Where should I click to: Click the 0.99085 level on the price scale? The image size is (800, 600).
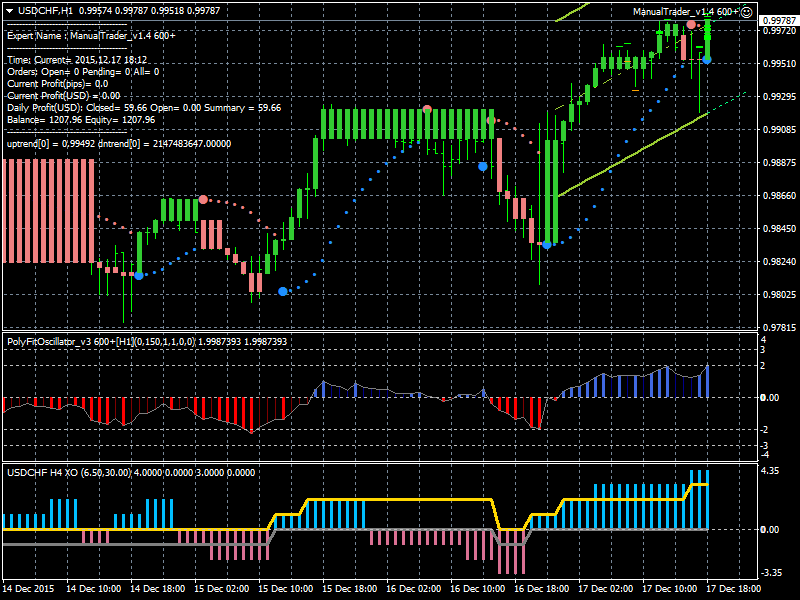[776, 130]
